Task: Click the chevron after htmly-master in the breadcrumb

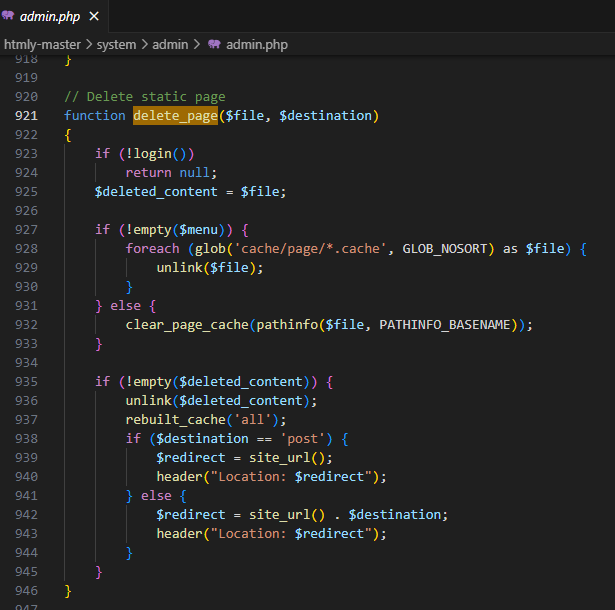Action: click(87, 44)
